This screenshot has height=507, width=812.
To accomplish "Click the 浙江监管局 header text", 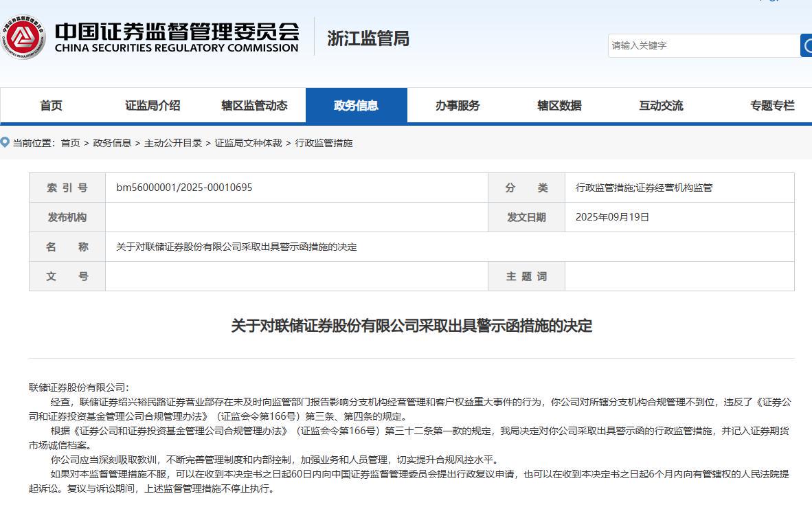I will [x=368, y=38].
